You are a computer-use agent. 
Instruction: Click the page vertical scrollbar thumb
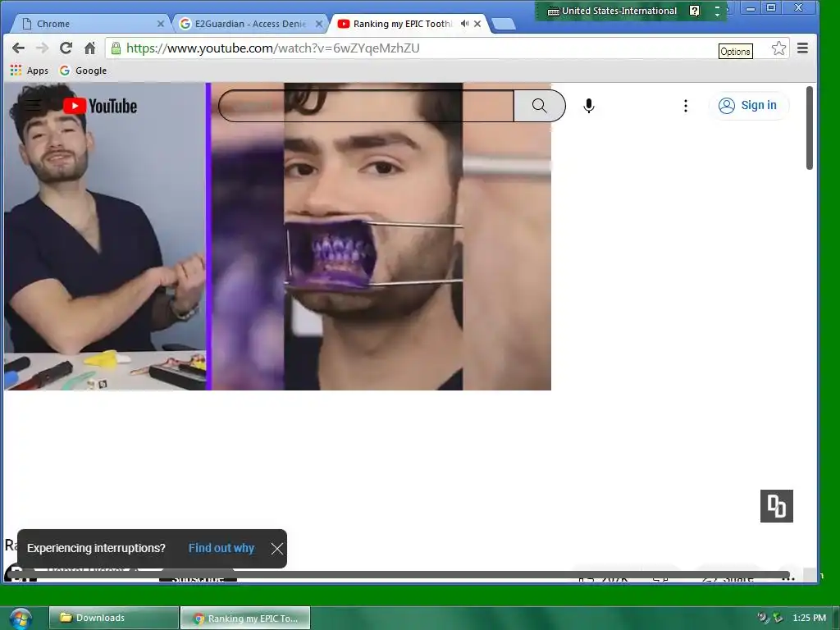click(x=810, y=128)
